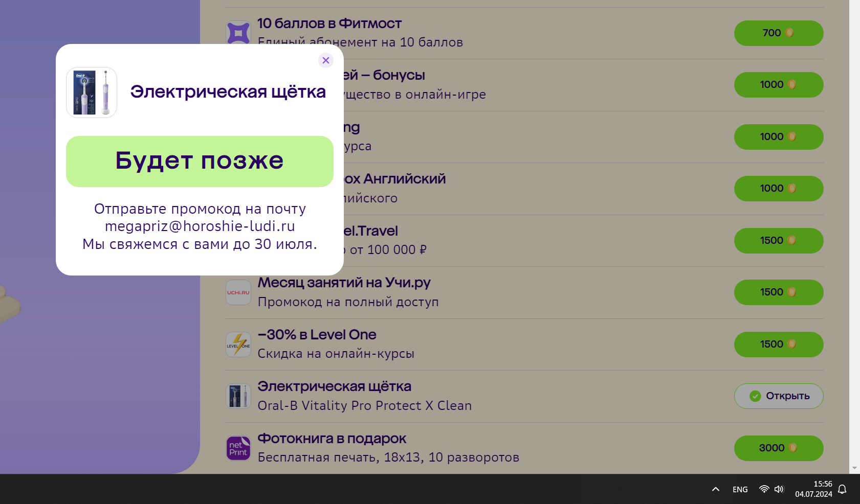Click the list title Электрическая щётка
860x504 pixels.
pyautogui.click(x=334, y=386)
